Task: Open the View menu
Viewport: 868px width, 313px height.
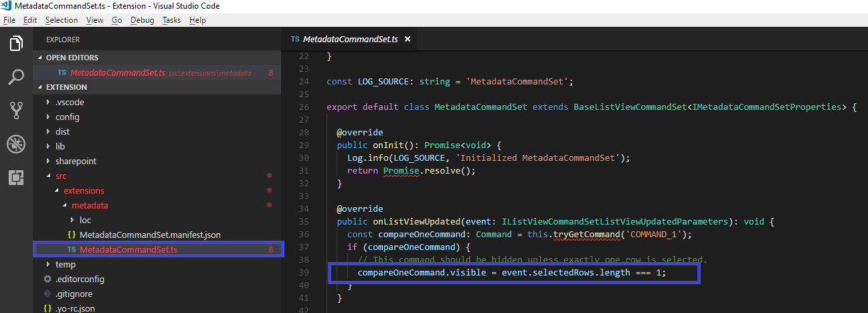Action: [x=95, y=20]
